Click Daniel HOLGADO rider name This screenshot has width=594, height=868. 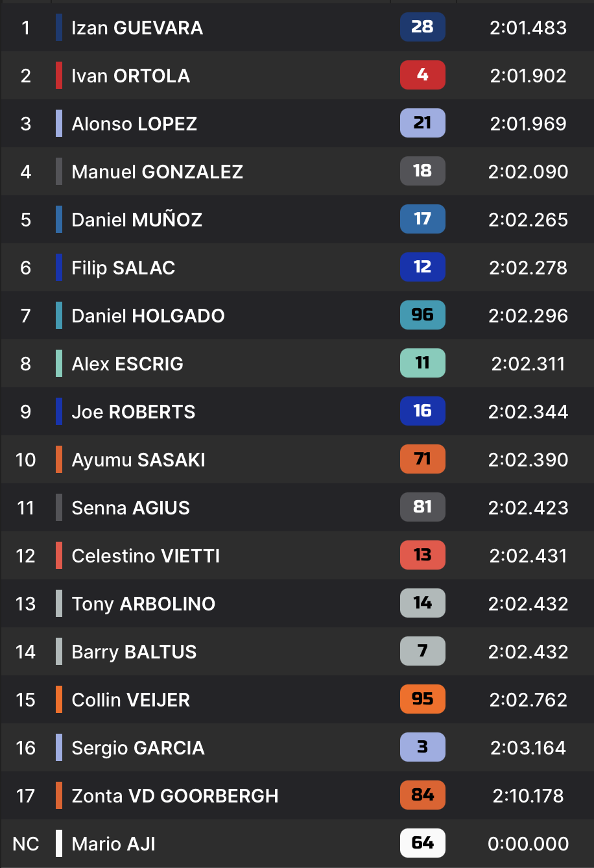[x=148, y=316]
